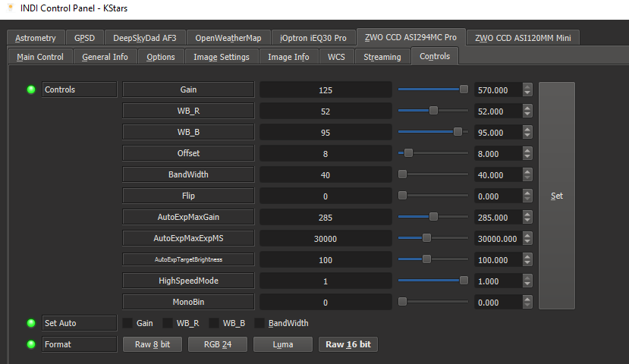The height and width of the screenshot is (364, 629).
Task: Click the Gain current value 125
Action: [326, 89]
